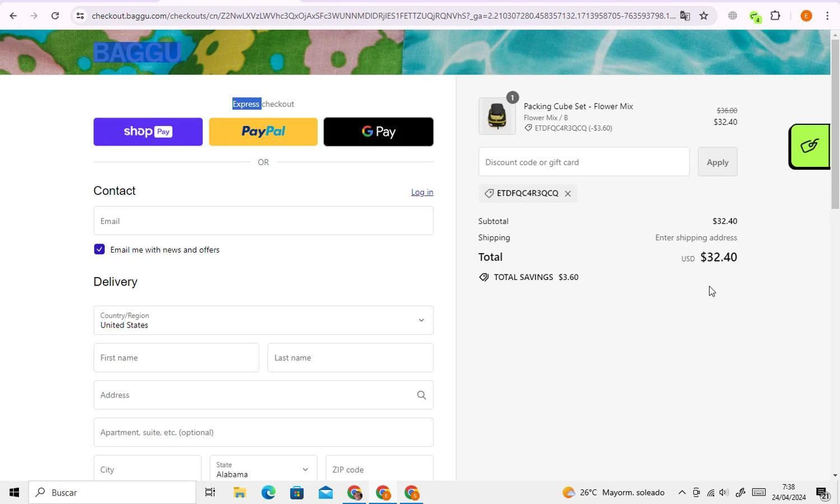Click the weather widget on the taskbar
Image resolution: width=840 pixels, height=504 pixels.
tap(613, 493)
